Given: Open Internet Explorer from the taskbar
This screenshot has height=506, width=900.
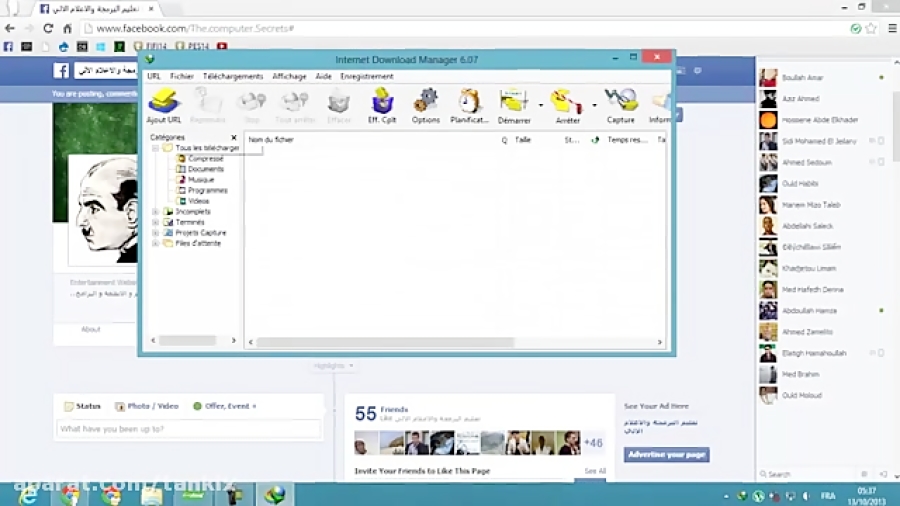Looking at the screenshot, I should (28, 495).
